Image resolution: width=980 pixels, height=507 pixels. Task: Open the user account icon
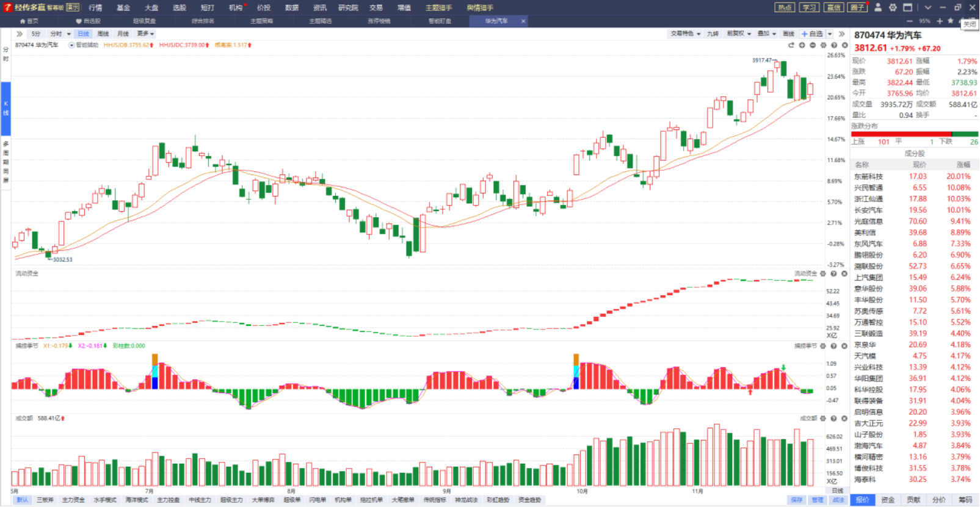coord(878,7)
